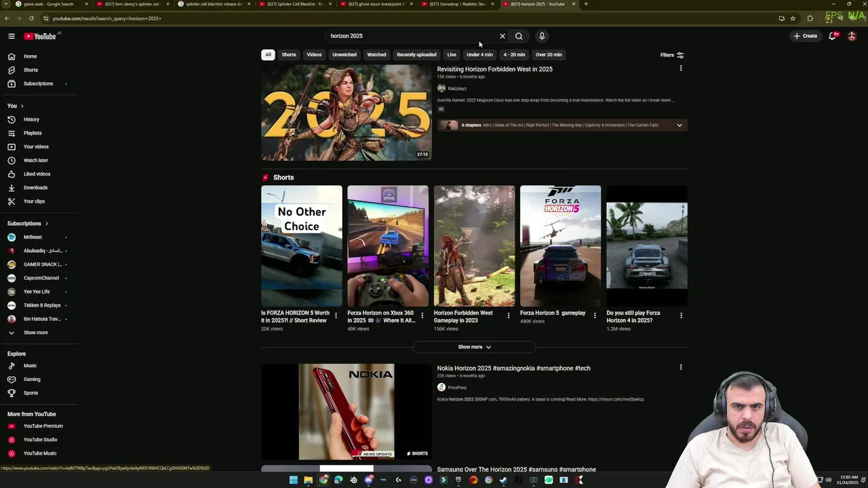Open options for Horizon Forbidden West short
This screenshot has height=488, width=868.
(x=509, y=315)
